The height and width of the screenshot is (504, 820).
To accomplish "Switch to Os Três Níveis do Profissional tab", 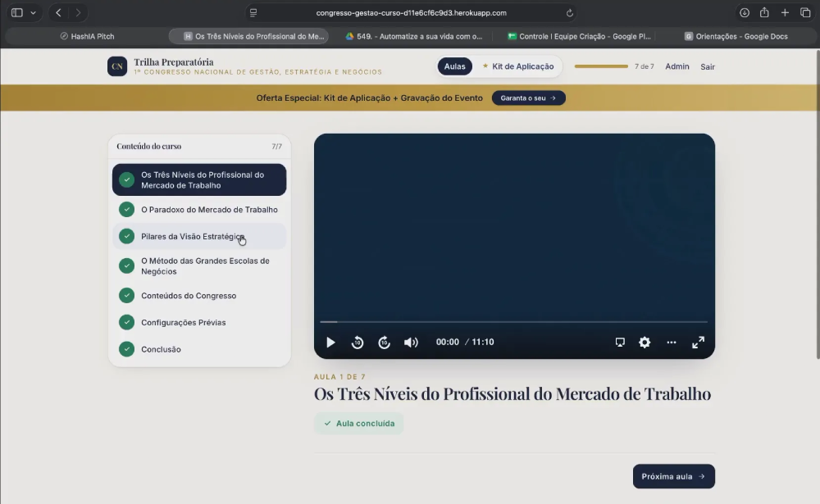I will [x=249, y=36].
